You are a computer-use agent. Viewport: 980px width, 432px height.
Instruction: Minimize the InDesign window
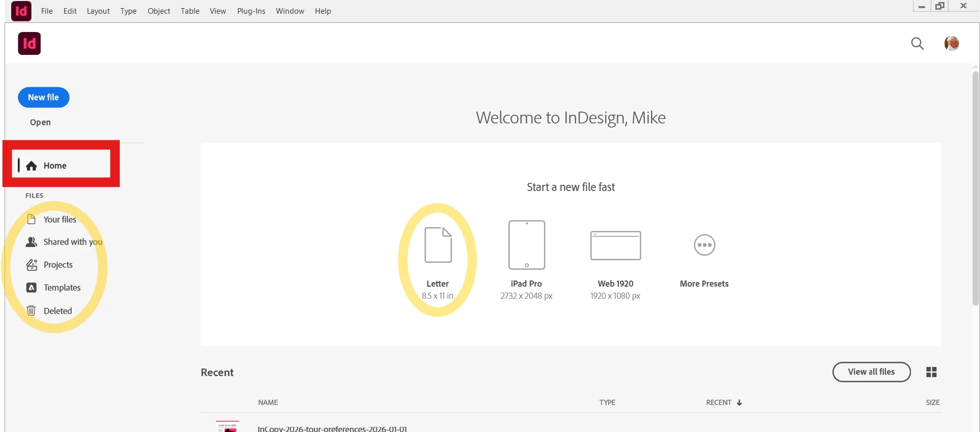922,6
